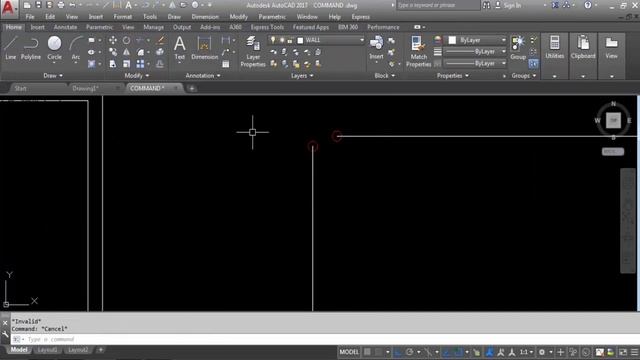Open the linetype ByLayer dropdown

(503, 64)
